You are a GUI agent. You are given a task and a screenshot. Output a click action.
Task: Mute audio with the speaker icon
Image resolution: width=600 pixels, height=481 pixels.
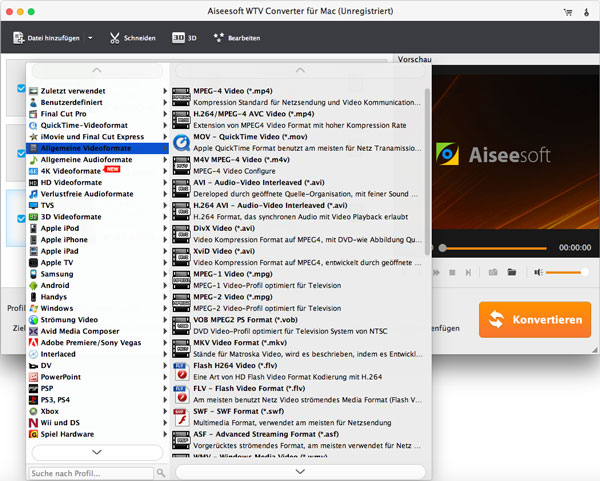(x=538, y=272)
